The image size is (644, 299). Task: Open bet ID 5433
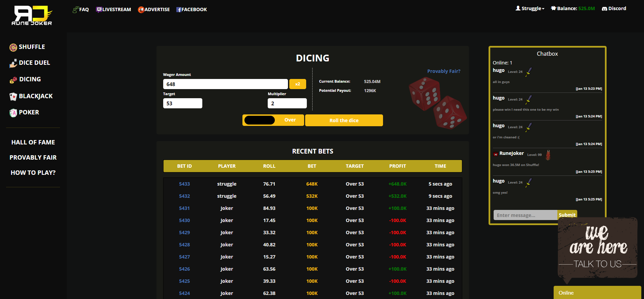[184, 184]
